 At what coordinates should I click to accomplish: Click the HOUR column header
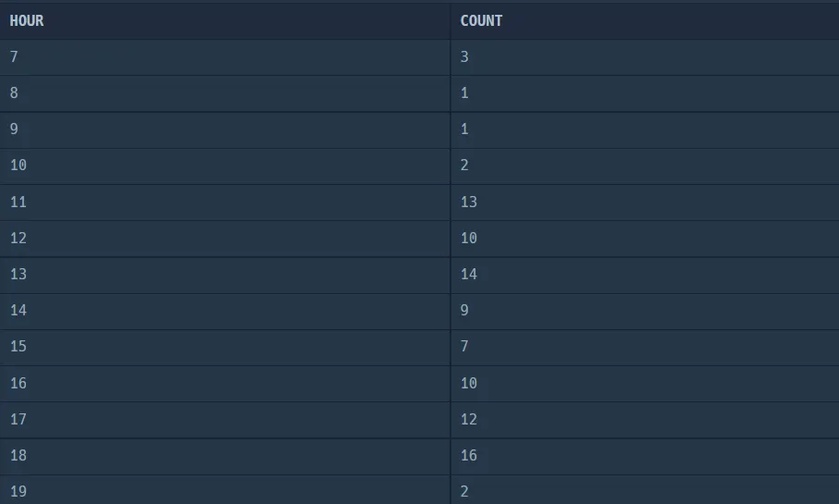tap(27, 20)
